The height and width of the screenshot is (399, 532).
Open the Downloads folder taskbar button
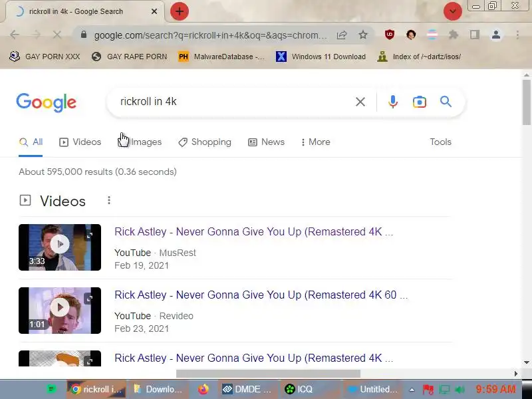159,389
